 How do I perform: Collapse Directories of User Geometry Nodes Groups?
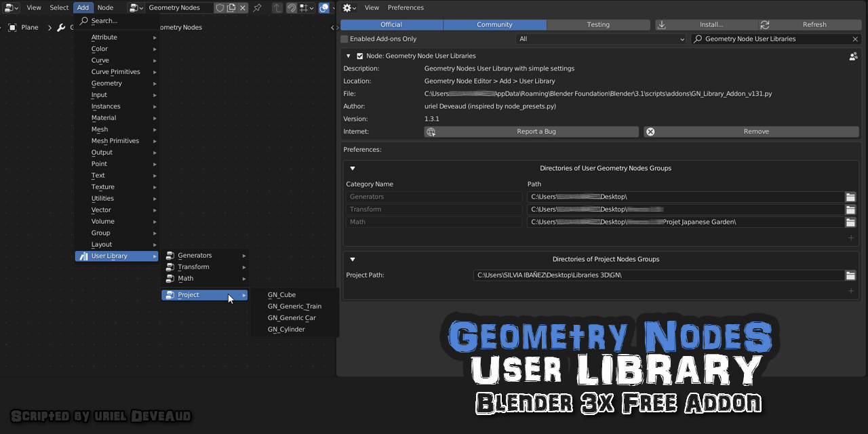(353, 168)
